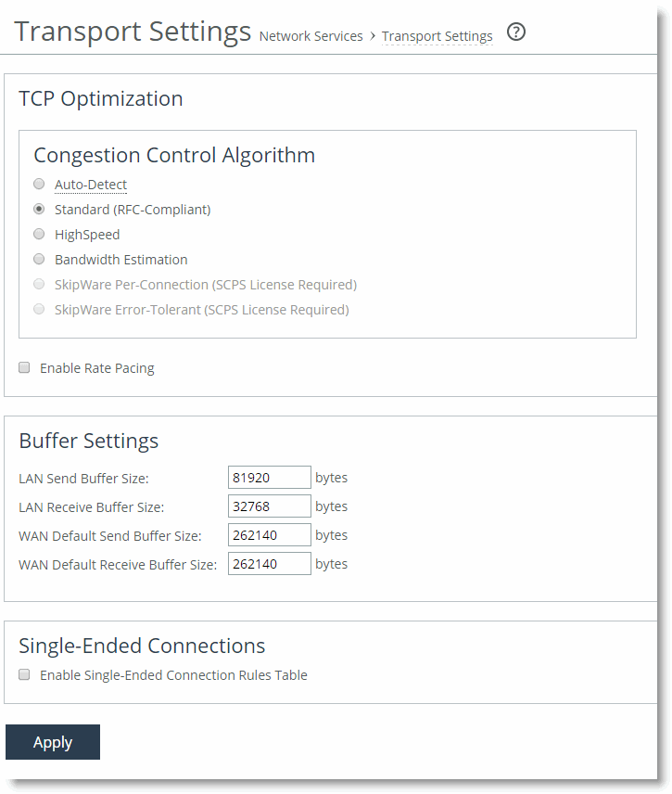Select SkipWare Error-Tolerant radio option
Screen dimensions: 672x794
click(x=39, y=310)
